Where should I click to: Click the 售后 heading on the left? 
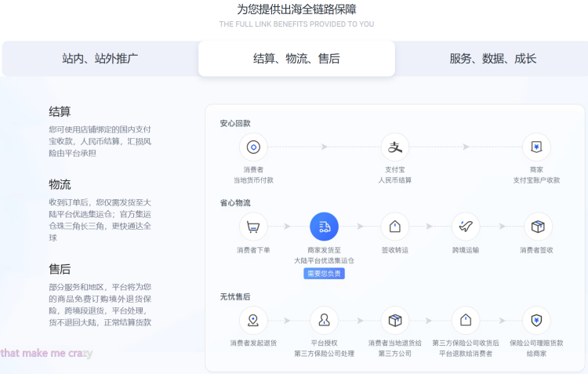[x=60, y=269]
